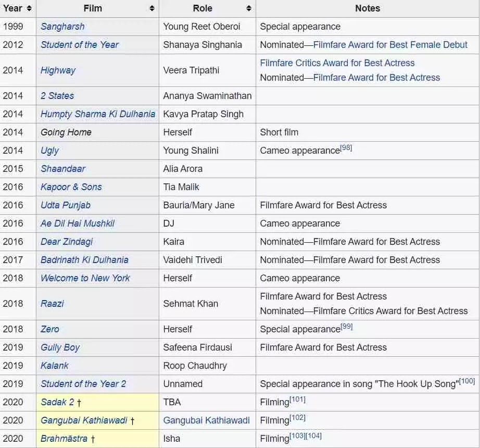Select the 'Shanaya Singhania' role cell
Screen dimensions: 480x448
point(207,45)
